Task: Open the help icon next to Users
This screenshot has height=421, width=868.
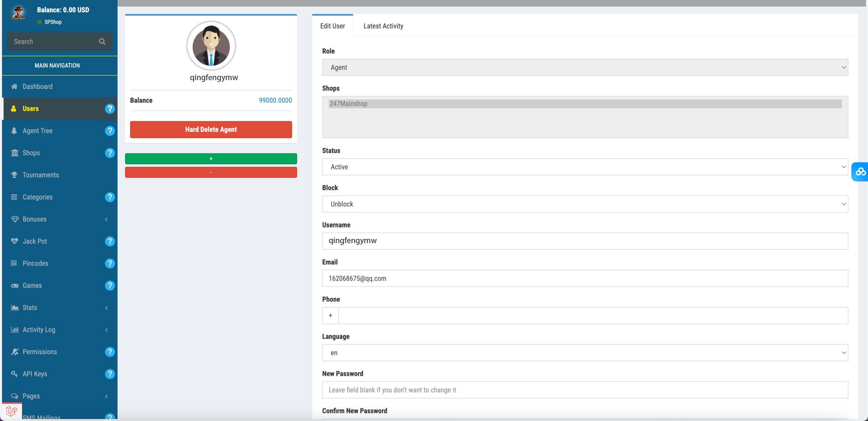Action: (x=110, y=109)
